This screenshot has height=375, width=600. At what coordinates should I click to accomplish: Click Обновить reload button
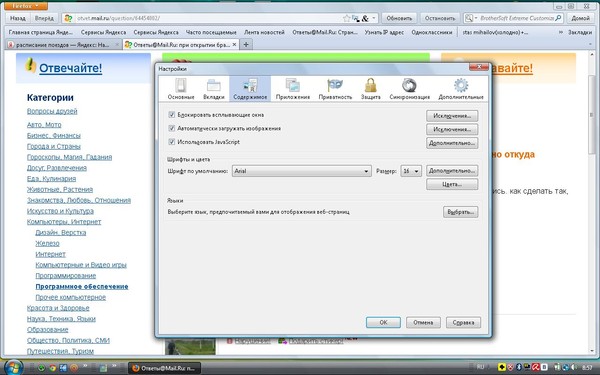399,18
